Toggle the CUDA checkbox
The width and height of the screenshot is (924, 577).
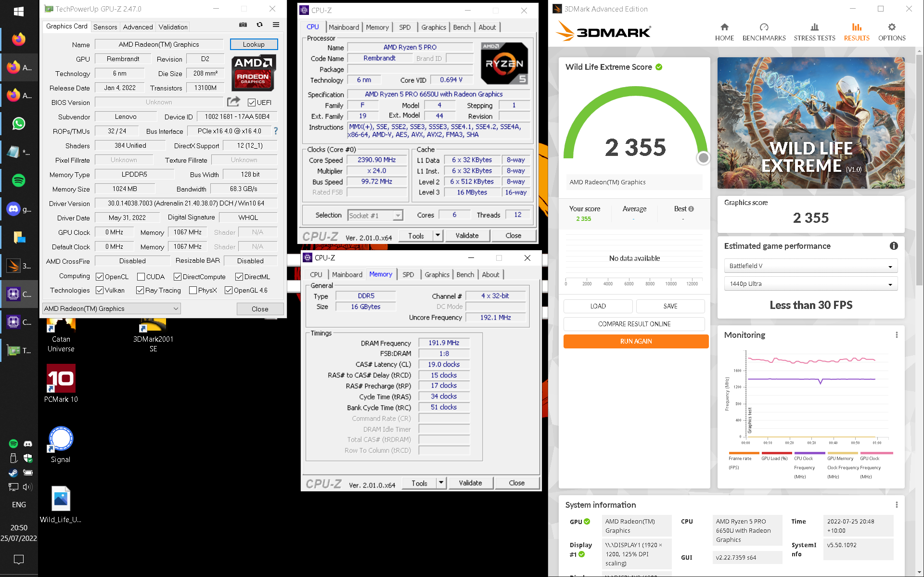click(x=141, y=277)
